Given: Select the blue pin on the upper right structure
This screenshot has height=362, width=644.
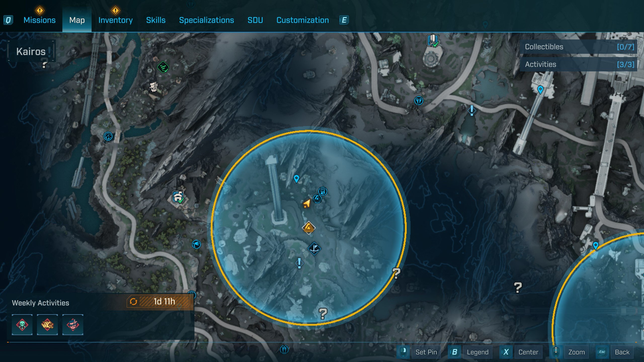Looking at the screenshot, I should click(540, 90).
